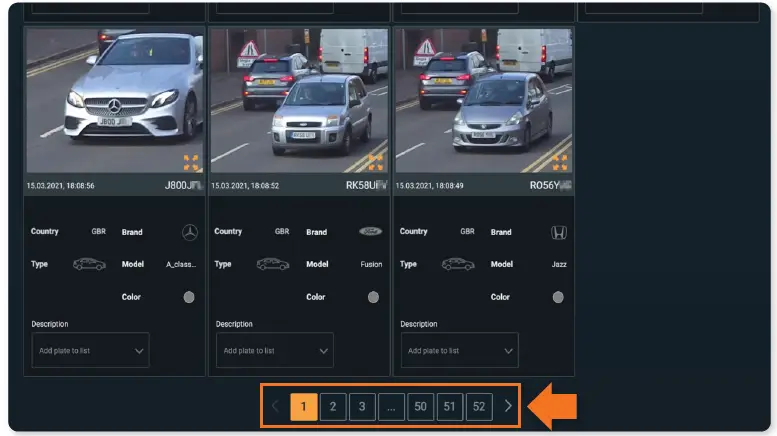Click Description label on J800 card

(50, 324)
